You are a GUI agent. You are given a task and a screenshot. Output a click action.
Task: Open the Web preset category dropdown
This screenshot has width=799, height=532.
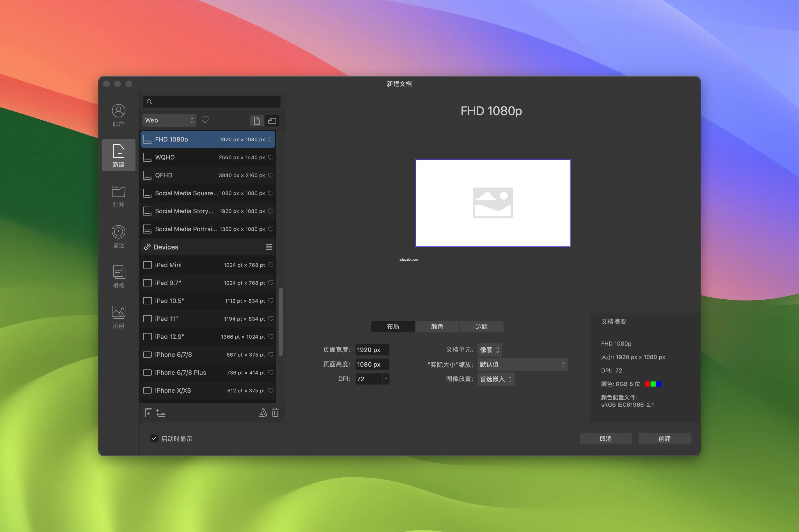(169, 121)
